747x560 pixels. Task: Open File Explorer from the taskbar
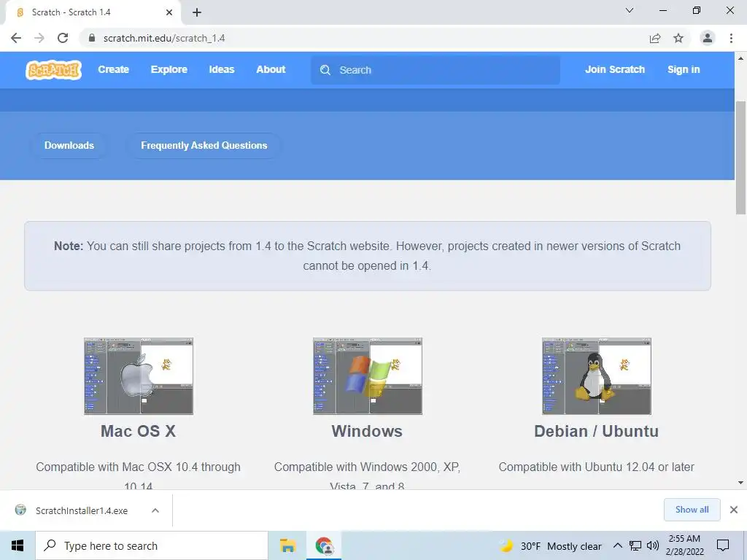click(x=287, y=545)
